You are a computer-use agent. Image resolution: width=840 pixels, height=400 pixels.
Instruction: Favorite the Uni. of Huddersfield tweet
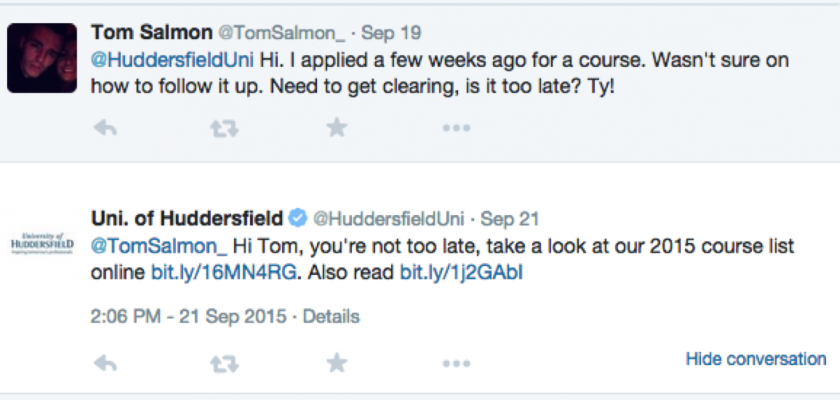338,364
